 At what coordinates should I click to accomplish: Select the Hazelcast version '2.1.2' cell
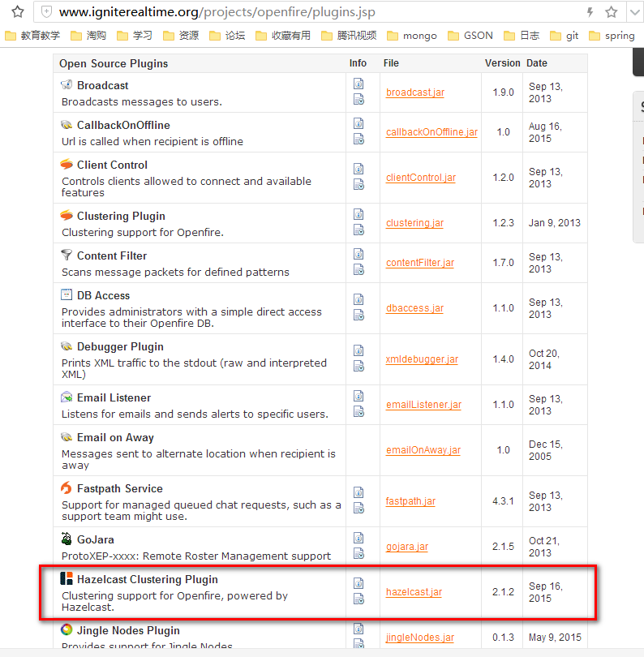(503, 591)
